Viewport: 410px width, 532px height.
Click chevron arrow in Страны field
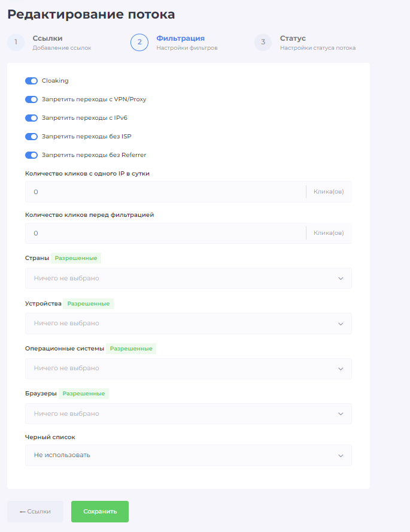tap(341, 279)
